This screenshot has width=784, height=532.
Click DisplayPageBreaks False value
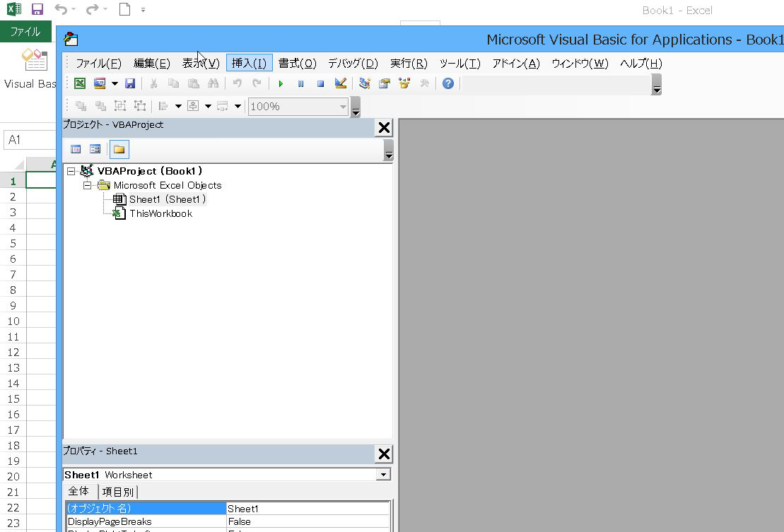[308, 521]
